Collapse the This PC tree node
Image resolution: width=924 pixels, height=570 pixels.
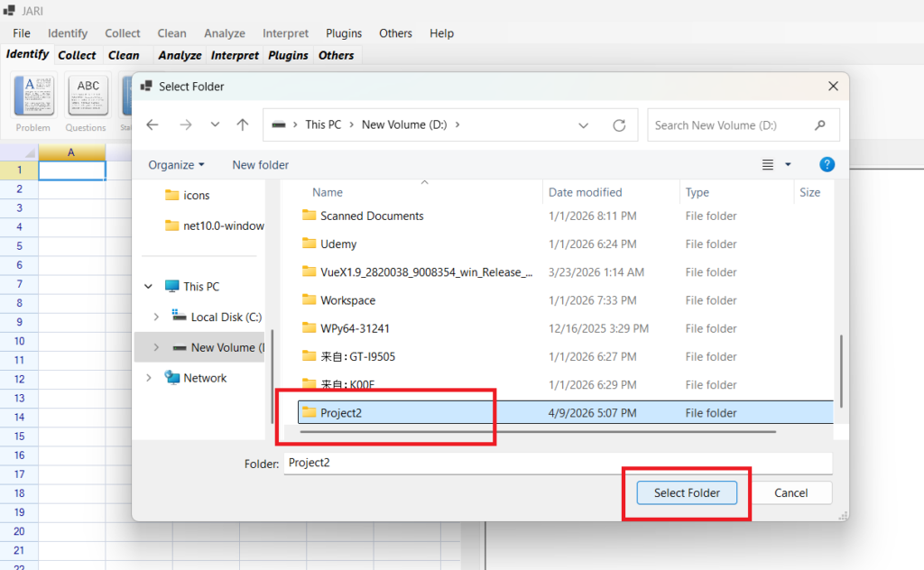tap(149, 287)
